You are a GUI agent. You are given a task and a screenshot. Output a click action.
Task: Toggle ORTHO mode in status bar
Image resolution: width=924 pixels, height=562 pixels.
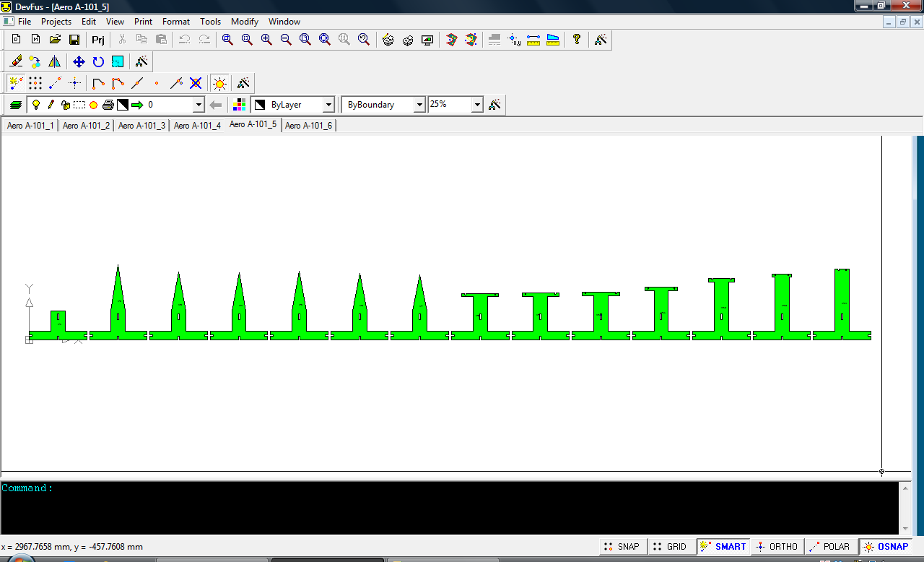coord(776,547)
